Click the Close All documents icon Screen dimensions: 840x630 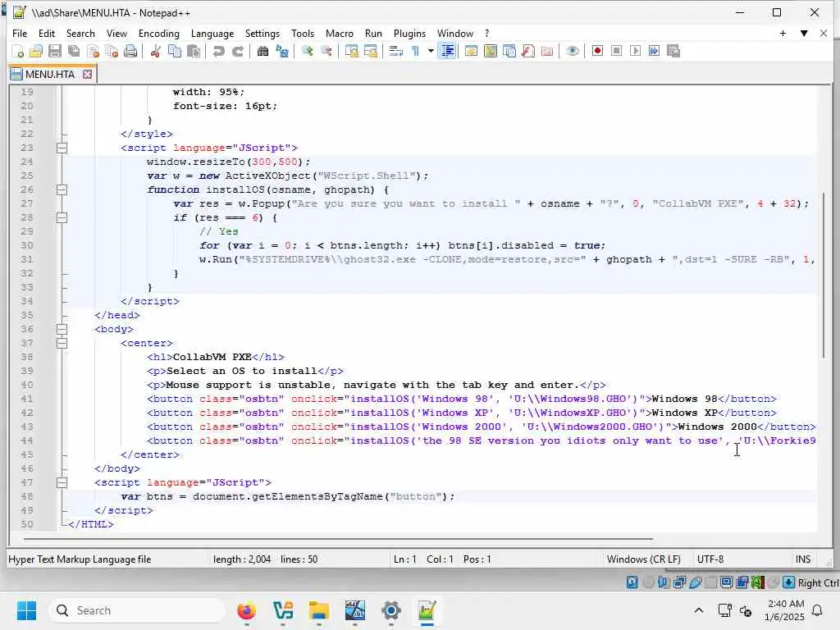pyautogui.click(x=112, y=52)
